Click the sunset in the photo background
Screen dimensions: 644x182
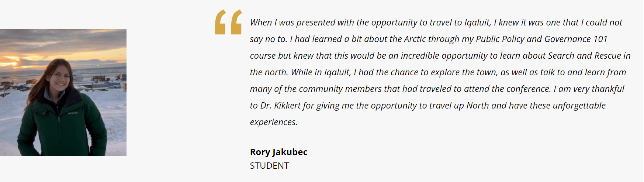pos(13,63)
